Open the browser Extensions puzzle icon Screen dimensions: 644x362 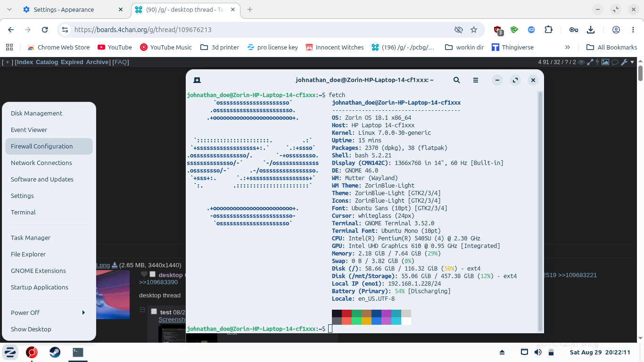(548, 30)
